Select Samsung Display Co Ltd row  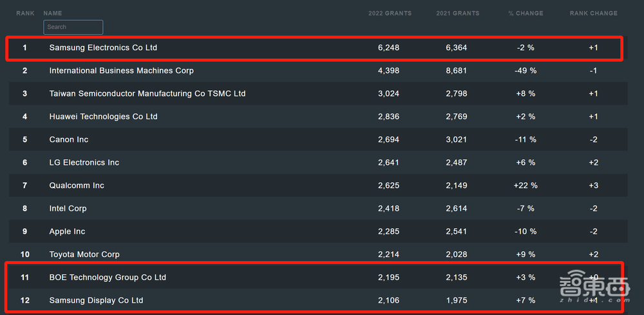point(96,300)
